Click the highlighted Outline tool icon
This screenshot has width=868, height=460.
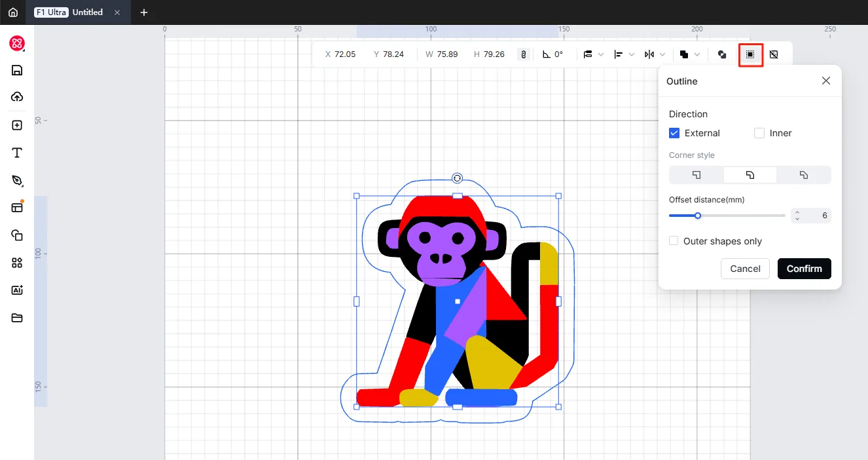750,54
